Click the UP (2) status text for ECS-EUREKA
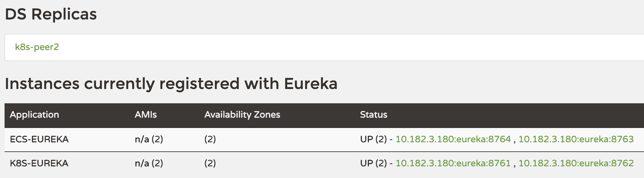The height and width of the screenshot is (178, 644). [x=373, y=139]
